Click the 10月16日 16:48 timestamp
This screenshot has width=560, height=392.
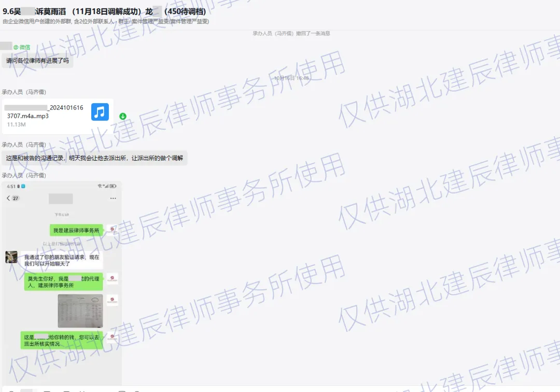tap(291, 78)
